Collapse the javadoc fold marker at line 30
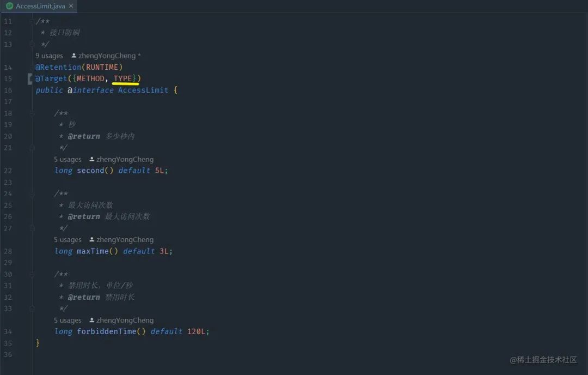Image resolution: width=588 pixels, height=375 pixels. (32, 274)
